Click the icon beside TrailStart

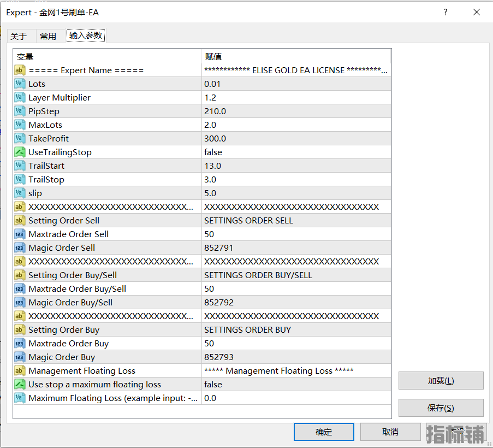pyautogui.click(x=20, y=166)
